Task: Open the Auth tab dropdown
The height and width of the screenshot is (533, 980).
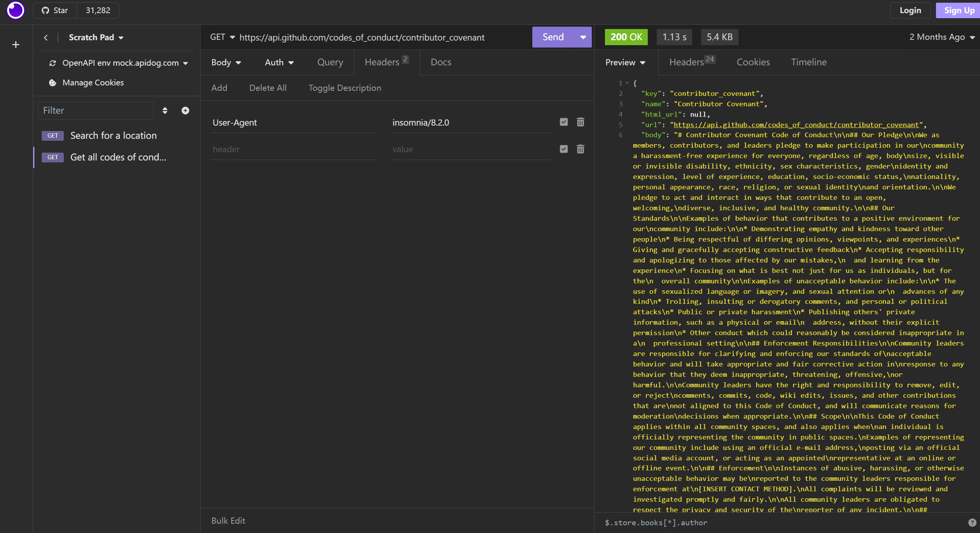Action: tap(279, 62)
